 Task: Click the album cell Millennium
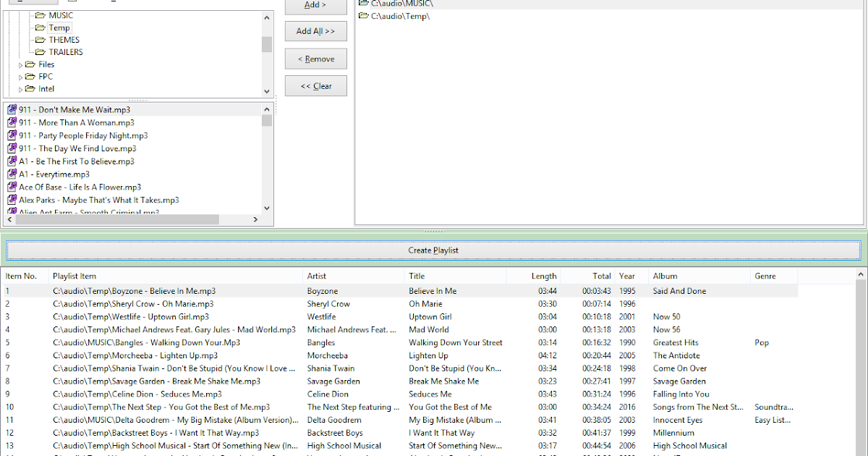(673, 433)
